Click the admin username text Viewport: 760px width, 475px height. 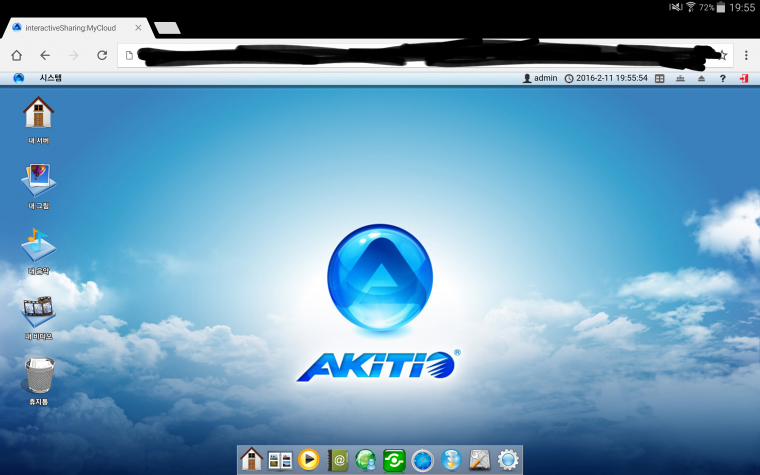(546, 78)
